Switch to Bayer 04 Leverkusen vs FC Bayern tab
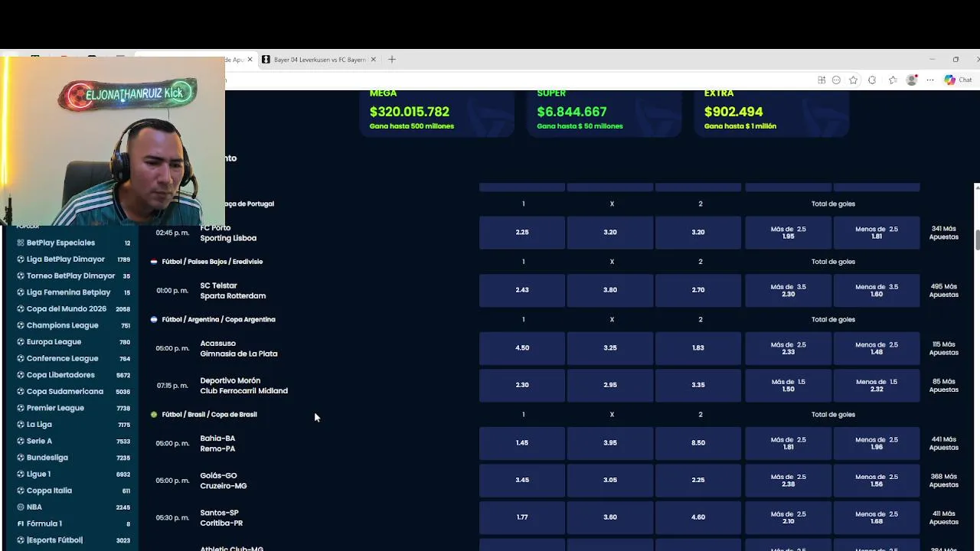Viewport: 980px width, 551px height. tap(319, 59)
